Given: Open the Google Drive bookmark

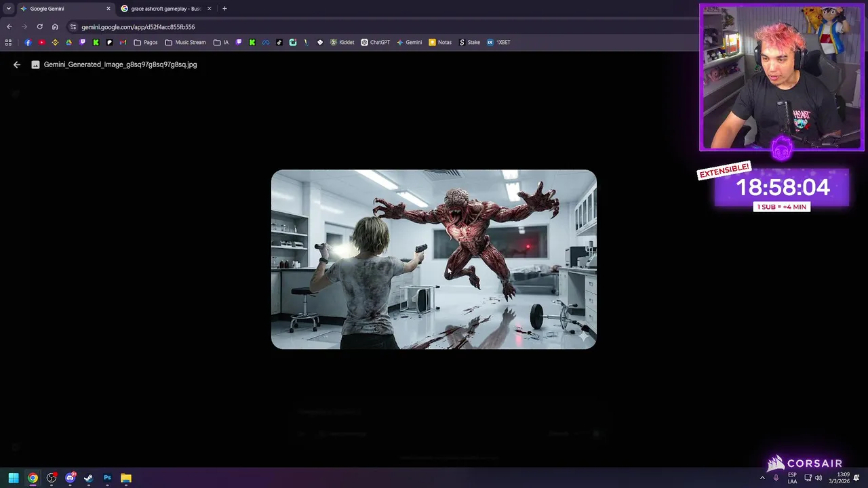Looking at the screenshot, I should coord(68,42).
